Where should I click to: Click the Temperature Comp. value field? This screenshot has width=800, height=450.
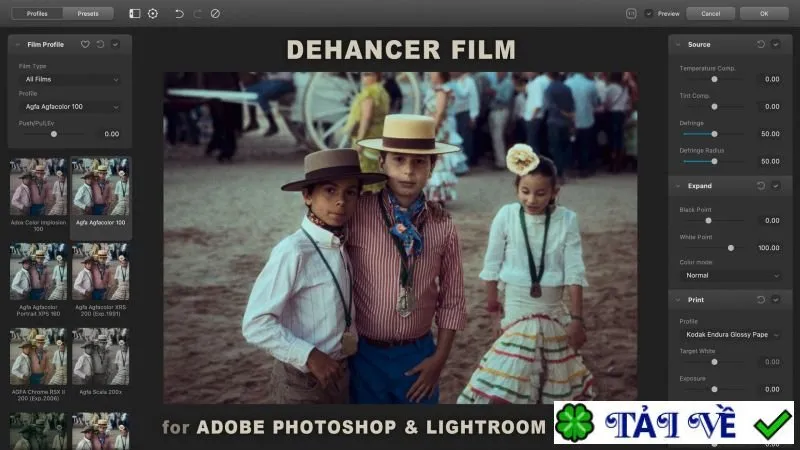772,79
